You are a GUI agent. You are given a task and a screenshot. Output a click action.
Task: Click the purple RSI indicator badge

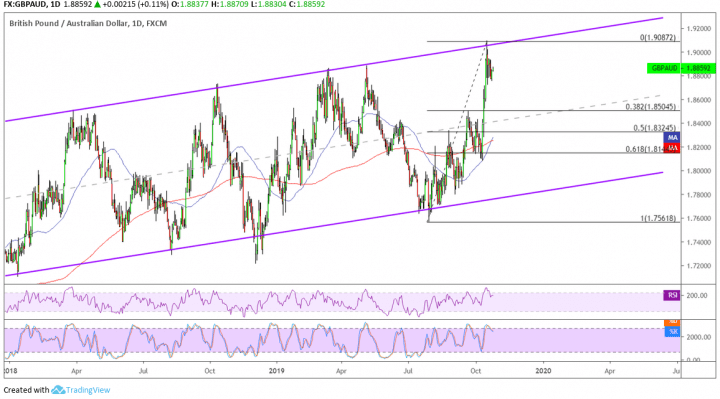pos(672,295)
